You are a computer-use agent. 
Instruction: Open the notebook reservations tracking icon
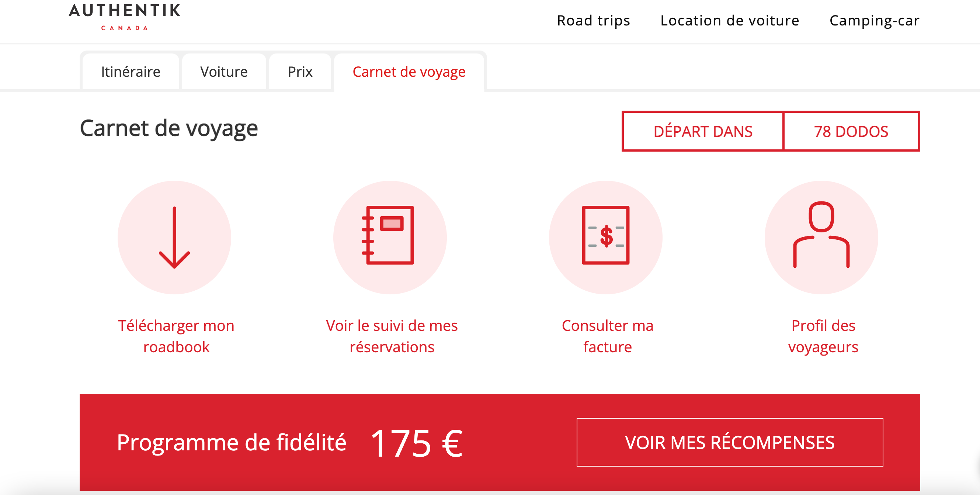pos(390,238)
